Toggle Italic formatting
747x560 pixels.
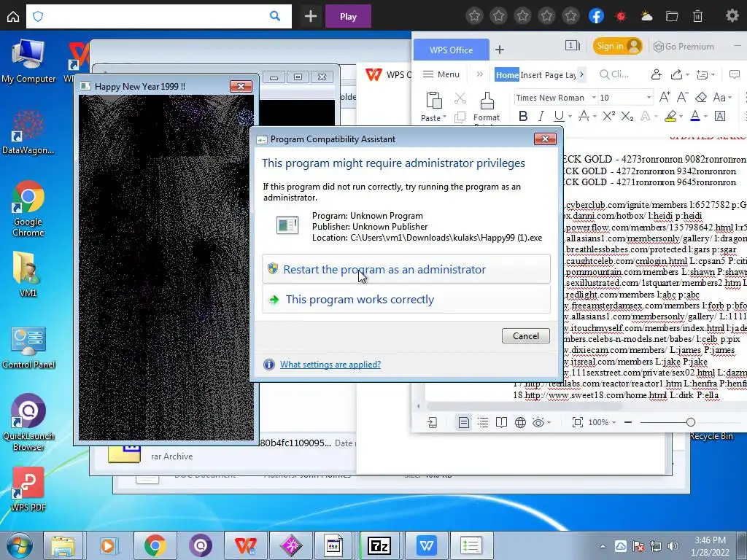[x=541, y=116]
